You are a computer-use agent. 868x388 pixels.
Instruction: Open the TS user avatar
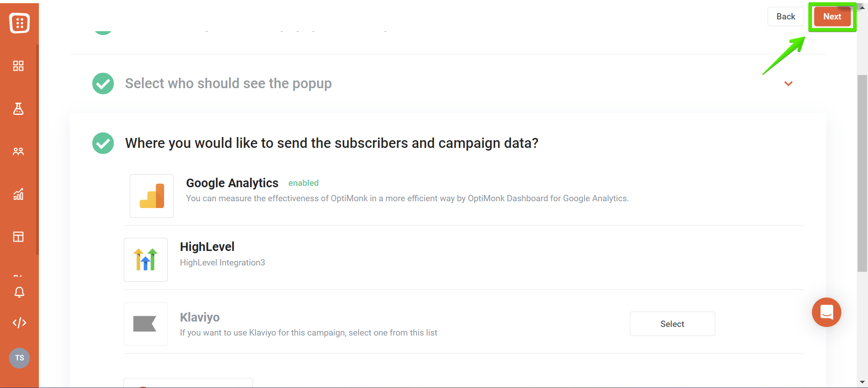pos(19,358)
